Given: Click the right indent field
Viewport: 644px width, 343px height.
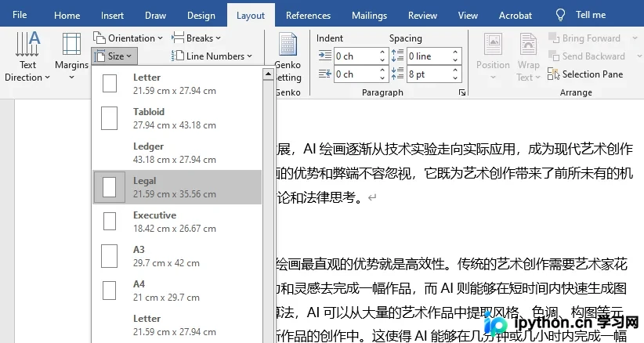Looking at the screenshot, I should point(356,74).
